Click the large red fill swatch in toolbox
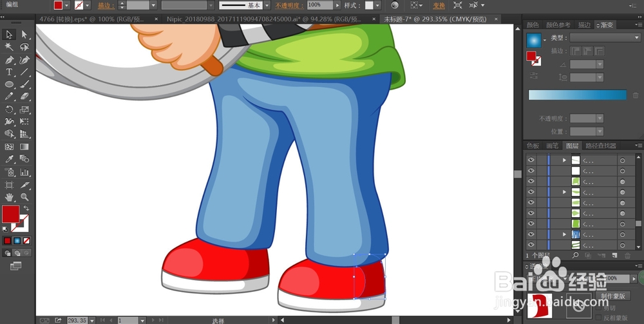This screenshot has height=324, width=644. 10,214
